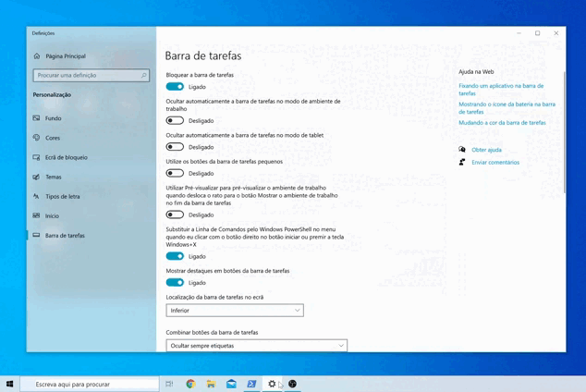Disable the Windows PowerShell replacement toggle
This screenshot has height=392, width=586.
click(x=175, y=256)
